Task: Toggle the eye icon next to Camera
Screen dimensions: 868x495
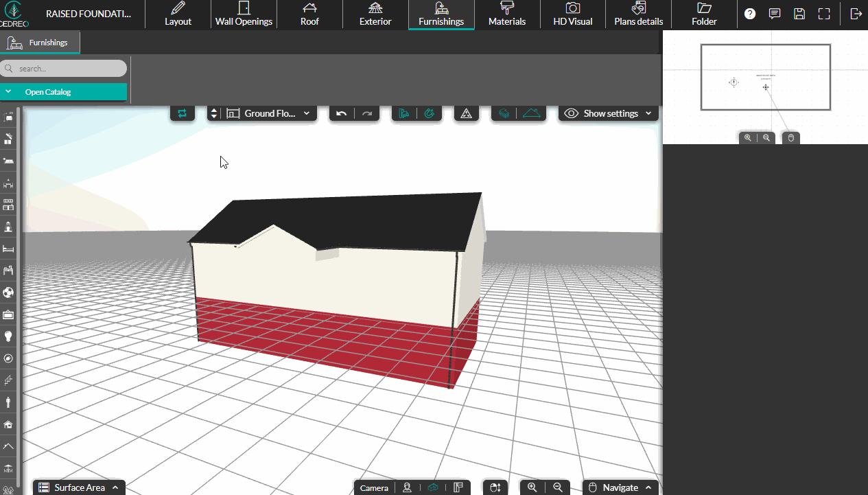Action: 433,487
